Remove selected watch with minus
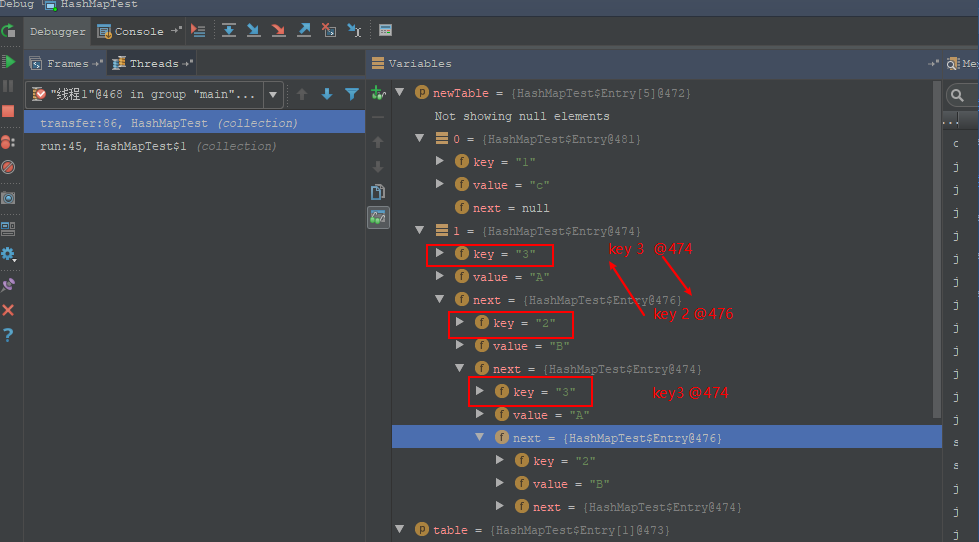This screenshot has width=979, height=542. tap(378, 117)
